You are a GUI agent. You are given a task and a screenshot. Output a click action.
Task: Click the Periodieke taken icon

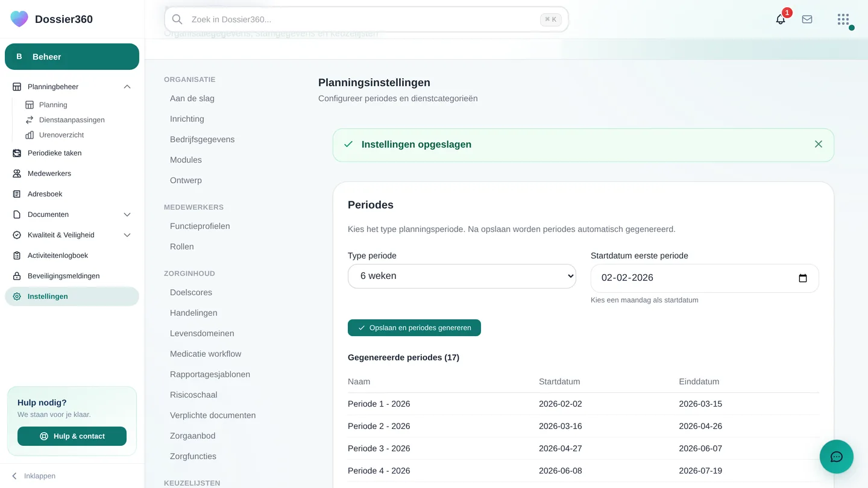pos(17,153)
